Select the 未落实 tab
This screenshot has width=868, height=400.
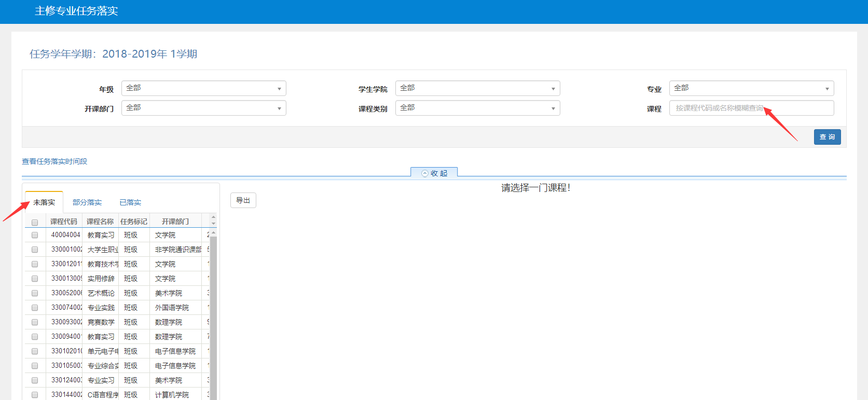pyautogui.click(x=44, y=202)
